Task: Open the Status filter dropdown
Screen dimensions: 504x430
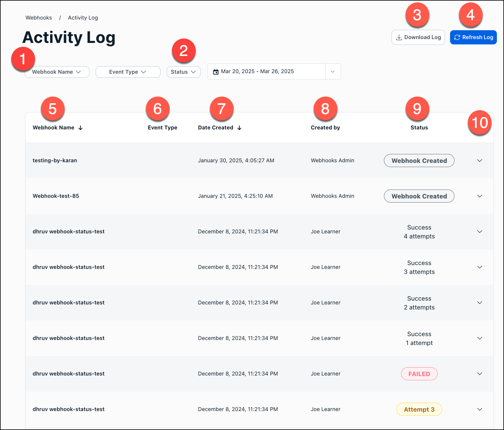Action: tap(184, 72)
